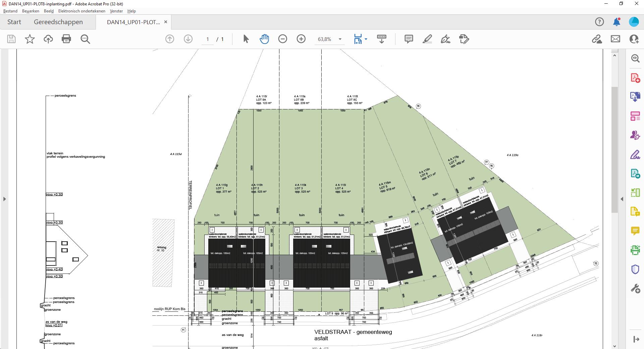Open Organize pages tool in right pane

coord(635,116)
